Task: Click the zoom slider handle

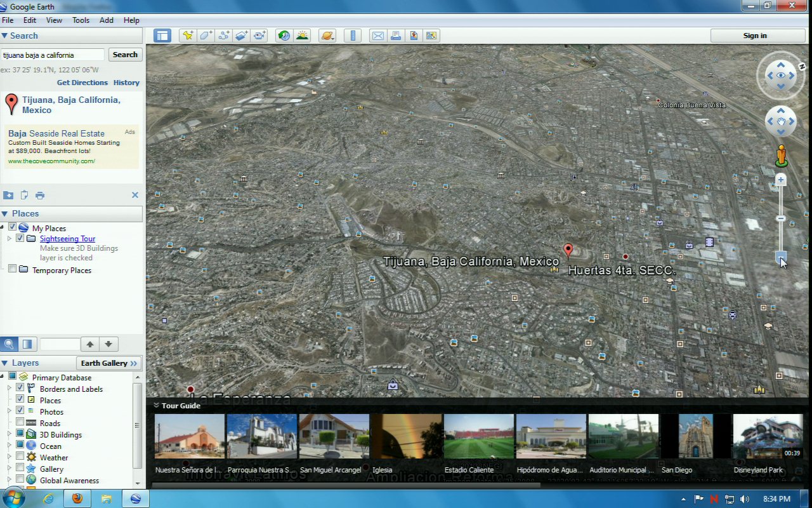Action: 781,218
